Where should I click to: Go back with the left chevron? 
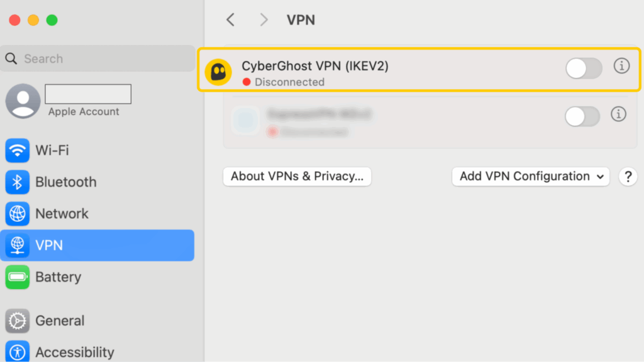point(231,20)
